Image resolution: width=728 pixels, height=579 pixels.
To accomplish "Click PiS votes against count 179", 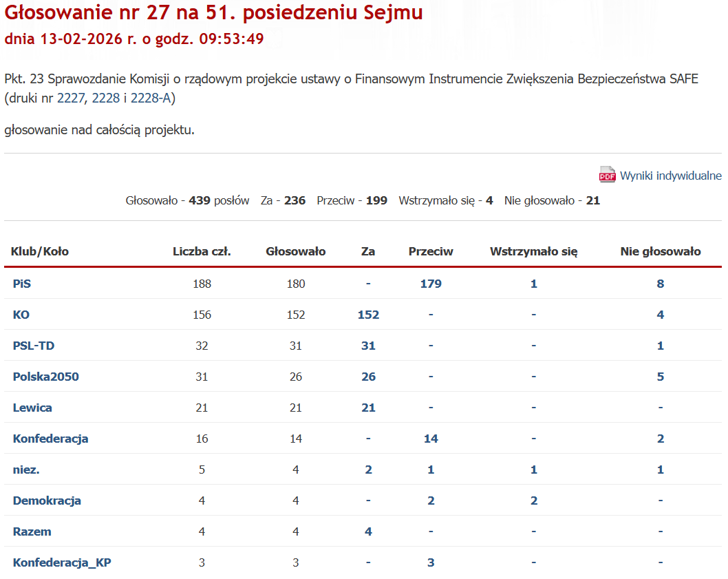I will (x=431, y=283).
